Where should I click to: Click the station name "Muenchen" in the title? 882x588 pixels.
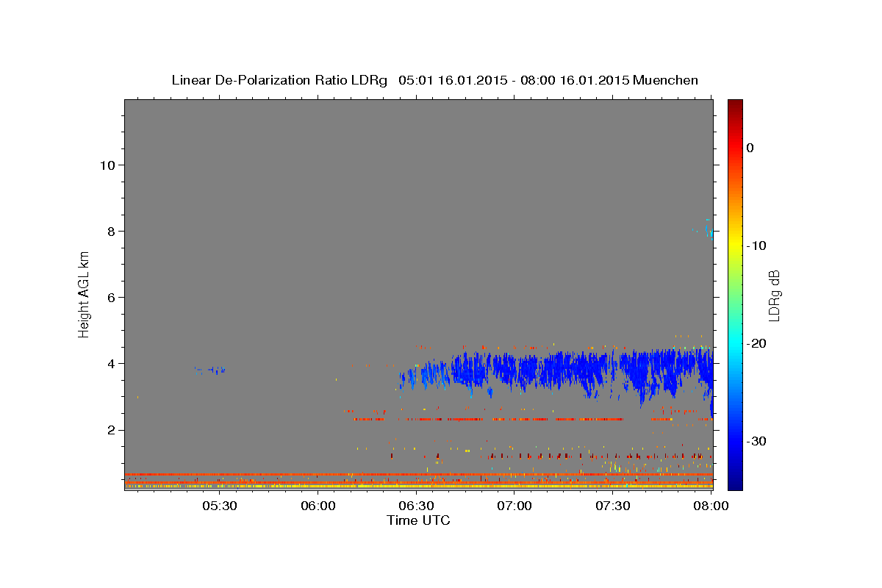coord(666,80)
